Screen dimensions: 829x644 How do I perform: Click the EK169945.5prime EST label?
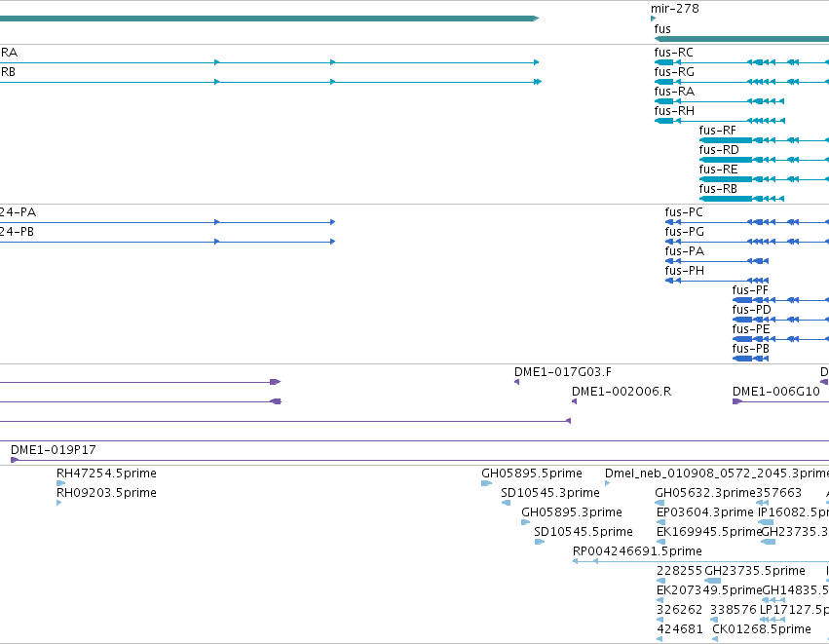[x=709, y=532]
